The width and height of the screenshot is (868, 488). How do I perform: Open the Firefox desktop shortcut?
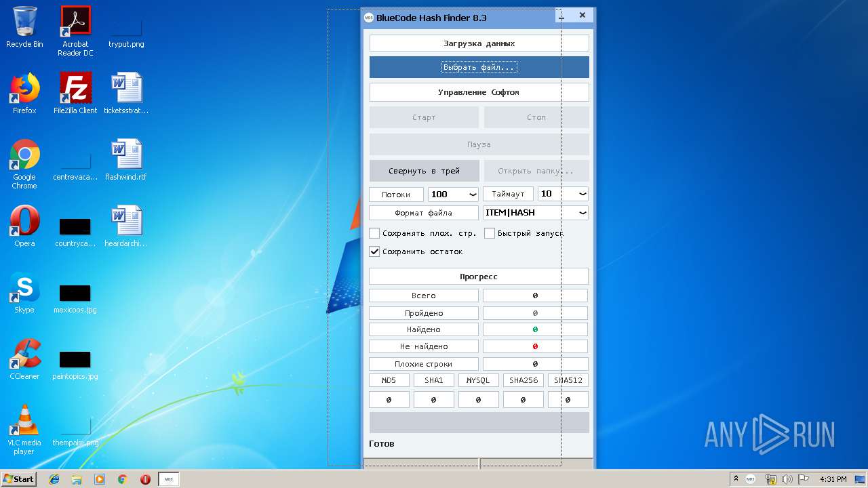24,94
